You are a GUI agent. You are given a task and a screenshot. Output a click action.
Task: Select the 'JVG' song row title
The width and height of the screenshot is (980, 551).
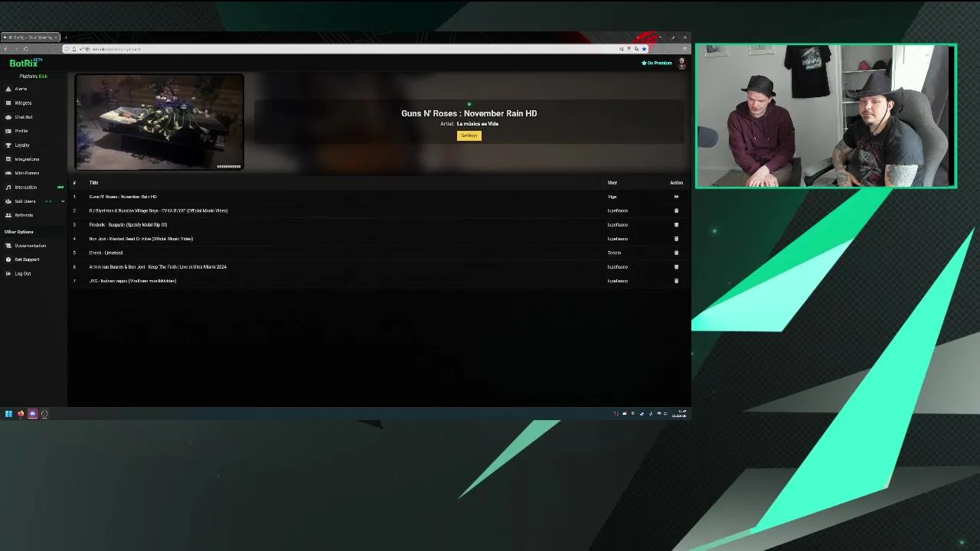pos(132,281)
